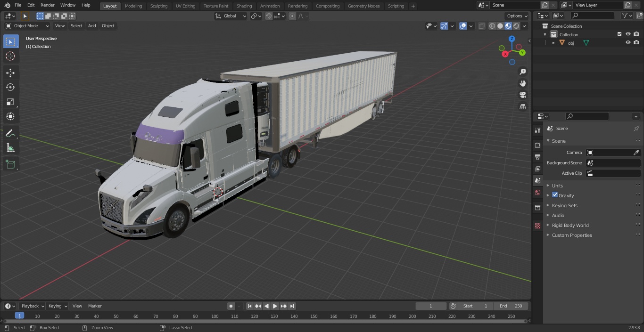Toggle the Gravity checkbox

pos(555,195)
